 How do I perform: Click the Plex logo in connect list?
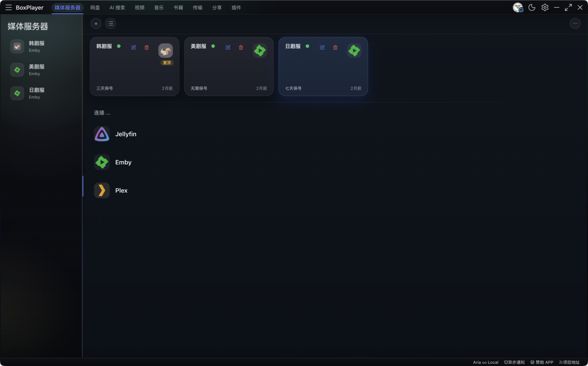(x=102, y=190)
